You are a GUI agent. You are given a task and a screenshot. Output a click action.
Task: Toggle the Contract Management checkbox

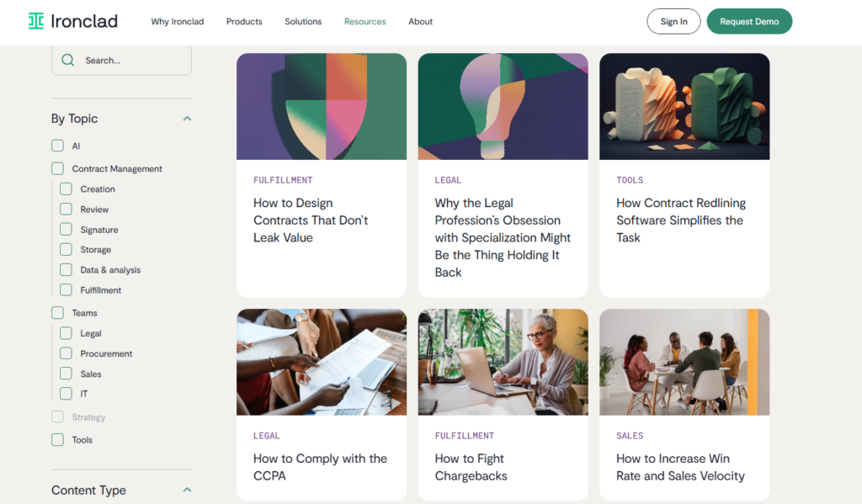coord(57,168)
